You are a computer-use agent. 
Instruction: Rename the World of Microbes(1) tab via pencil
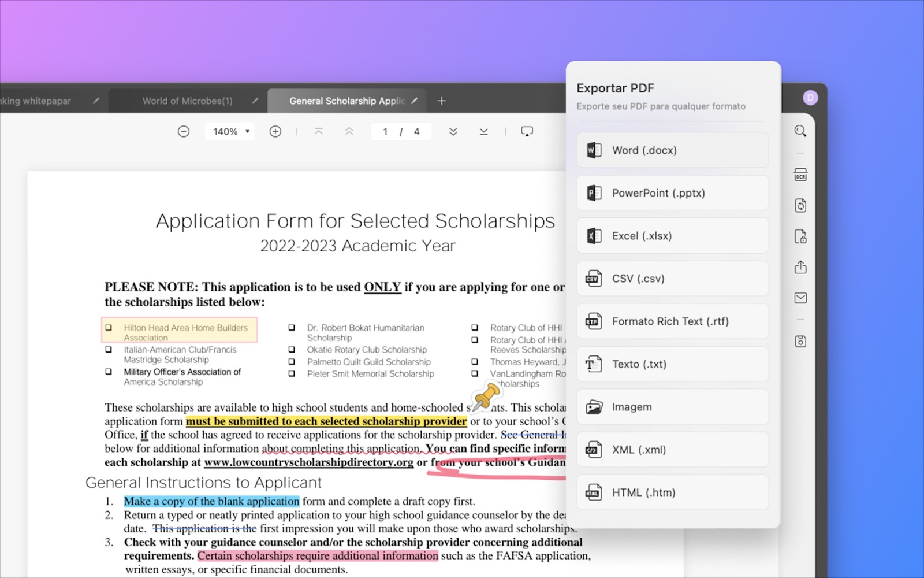[255, 101]
